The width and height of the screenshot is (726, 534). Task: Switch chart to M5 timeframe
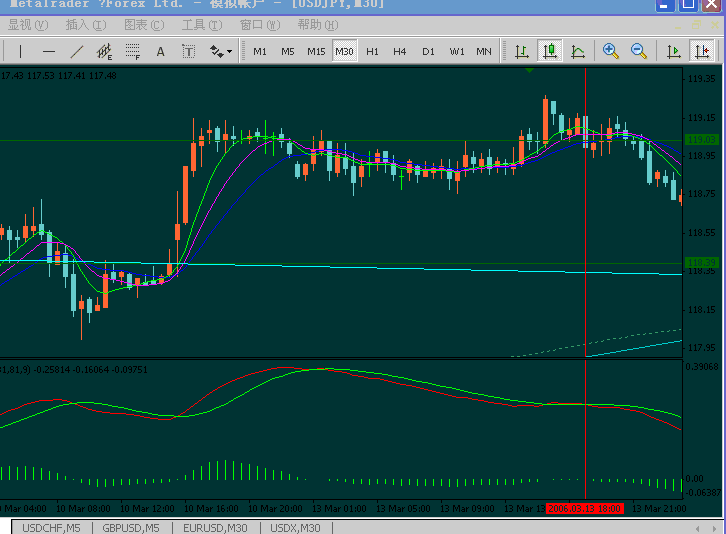[x=288, y=51]
